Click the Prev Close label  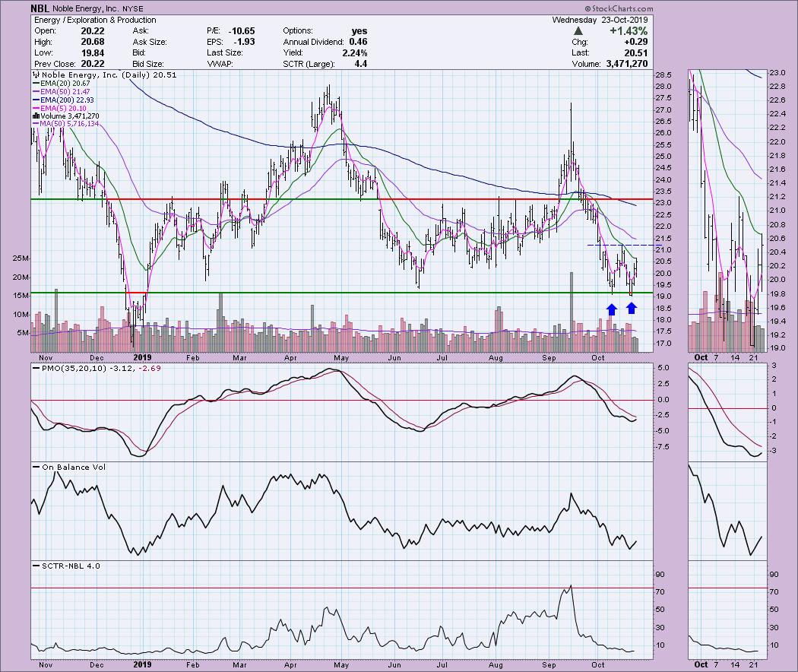tap(55, 64)
